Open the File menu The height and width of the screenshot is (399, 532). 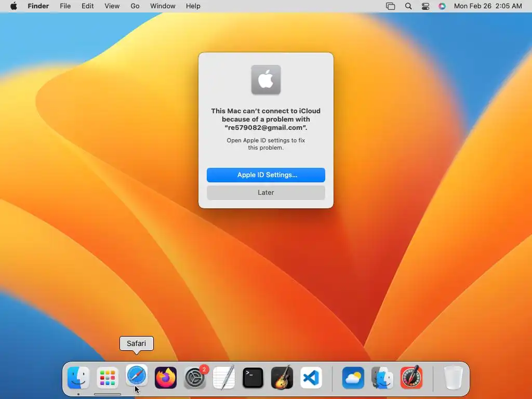pos(65,6)
